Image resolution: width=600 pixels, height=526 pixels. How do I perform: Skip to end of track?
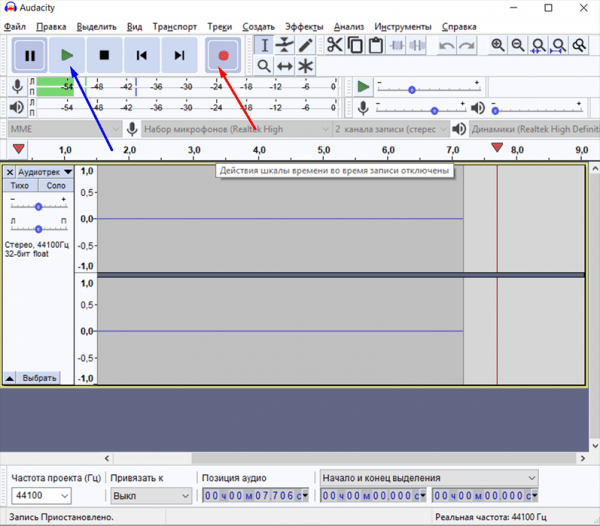click(x=179, y=55)
